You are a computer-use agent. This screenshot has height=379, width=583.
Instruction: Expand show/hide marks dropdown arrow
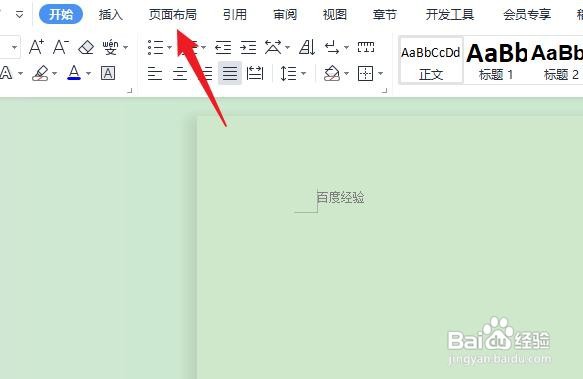click(x=347, y=48)
